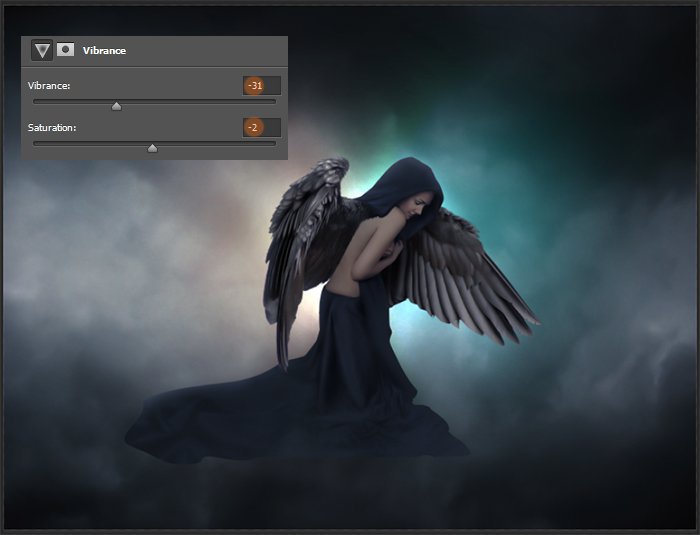700x535 pixels.
Task: Grab the Vibrance slider handle
Action: [x=116, y=105]
